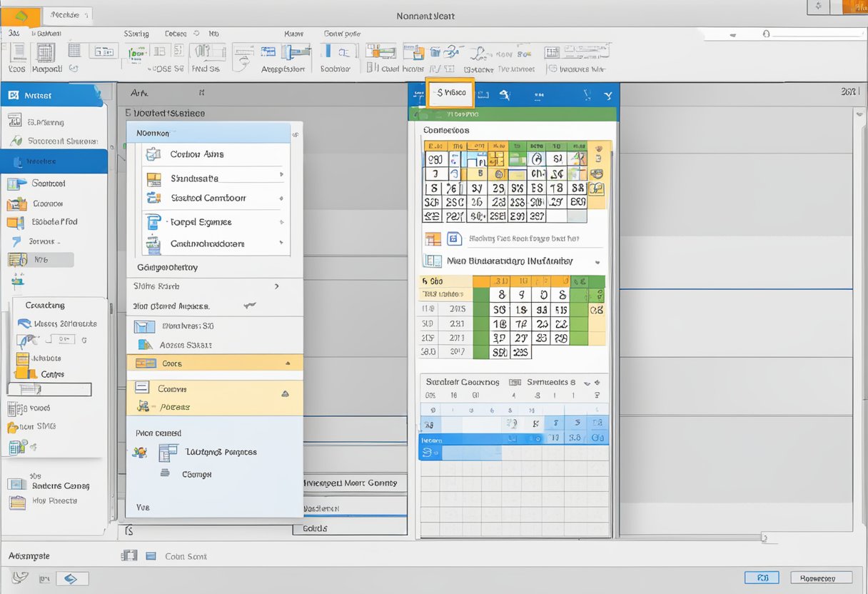The height and width of the screenshot is (594, 868).
Task: Click the orange table icon below the calendar grid
Action: (x=433, y=239)
